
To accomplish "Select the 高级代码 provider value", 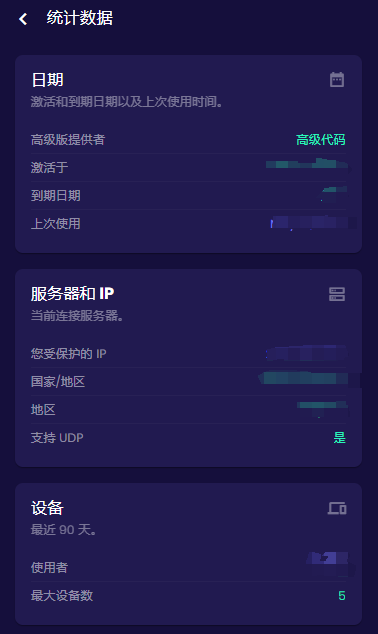I will pyautogui.click(x=321, y=140).
